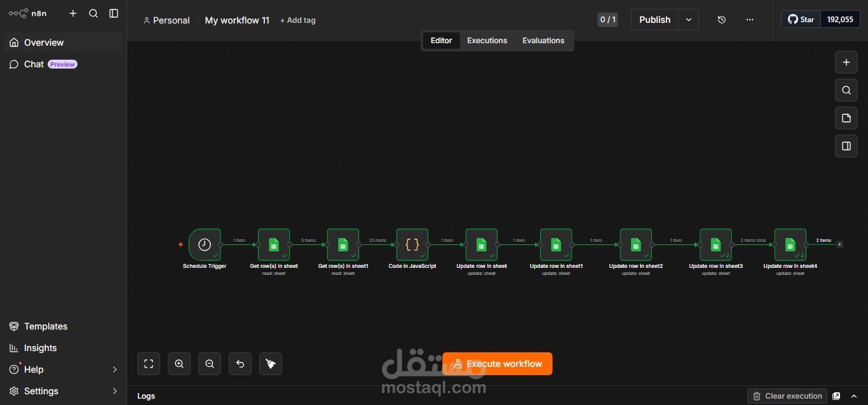Click the GitHub Star button
868x405 pixels.
point(801,20)
